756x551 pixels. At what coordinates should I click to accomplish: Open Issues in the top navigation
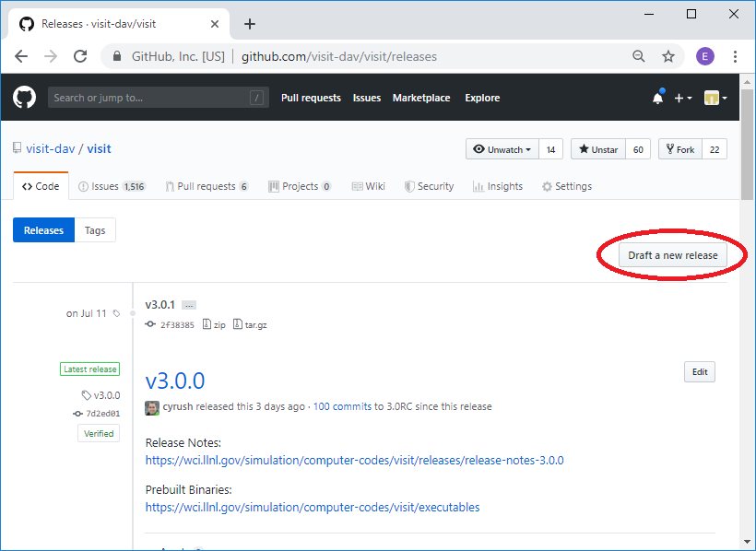[367, 98]
